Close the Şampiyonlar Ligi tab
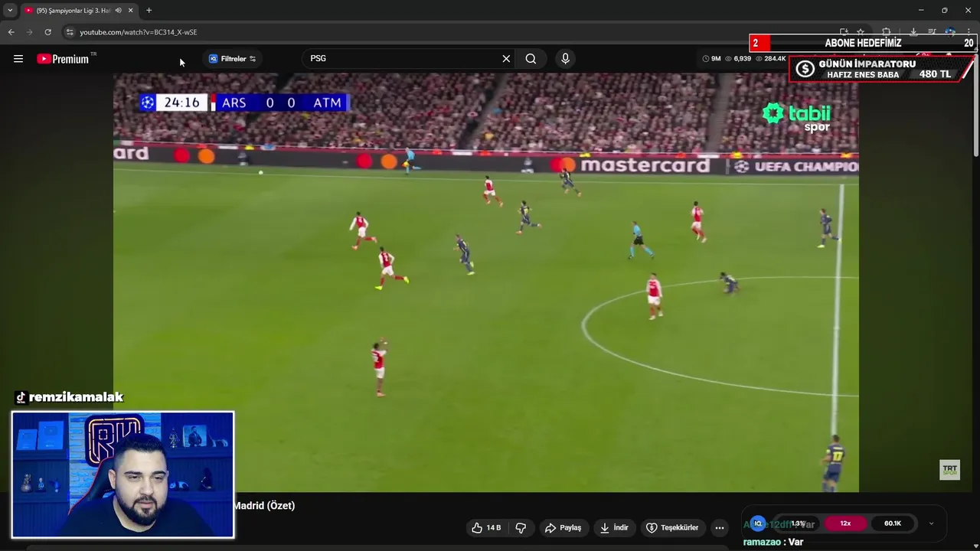The height and width of the screenshot is (551, 980). [x=131, y=11]
